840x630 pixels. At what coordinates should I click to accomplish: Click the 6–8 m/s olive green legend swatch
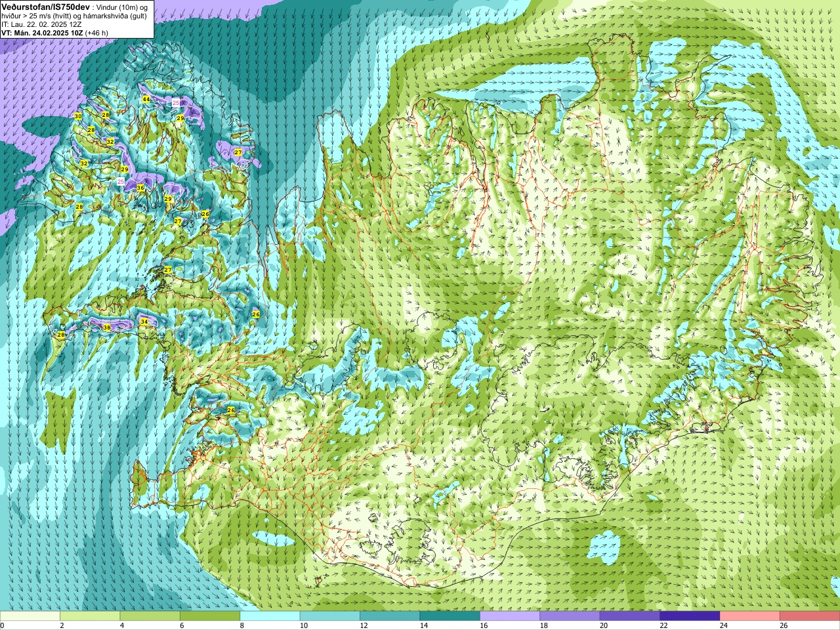pos(210,616)
